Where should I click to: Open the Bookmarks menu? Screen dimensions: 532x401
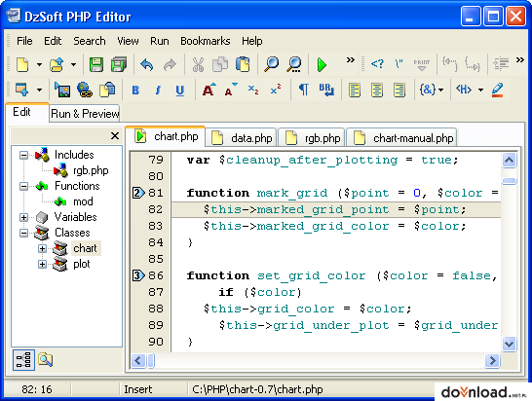coord(206,41)
